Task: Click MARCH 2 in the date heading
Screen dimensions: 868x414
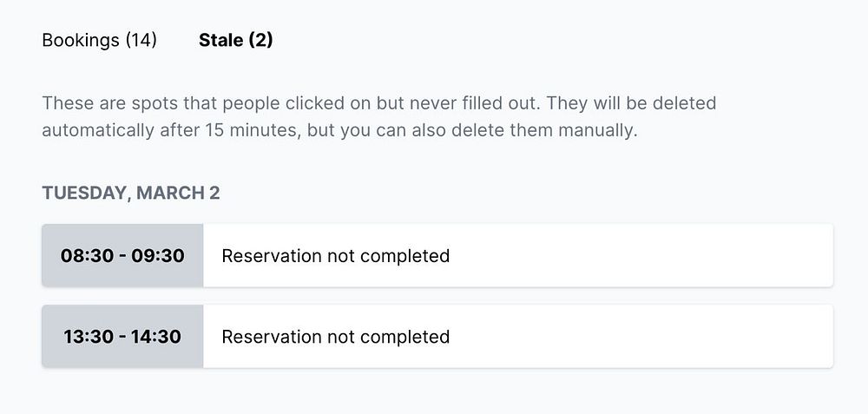Action: (x=177, y=193)
